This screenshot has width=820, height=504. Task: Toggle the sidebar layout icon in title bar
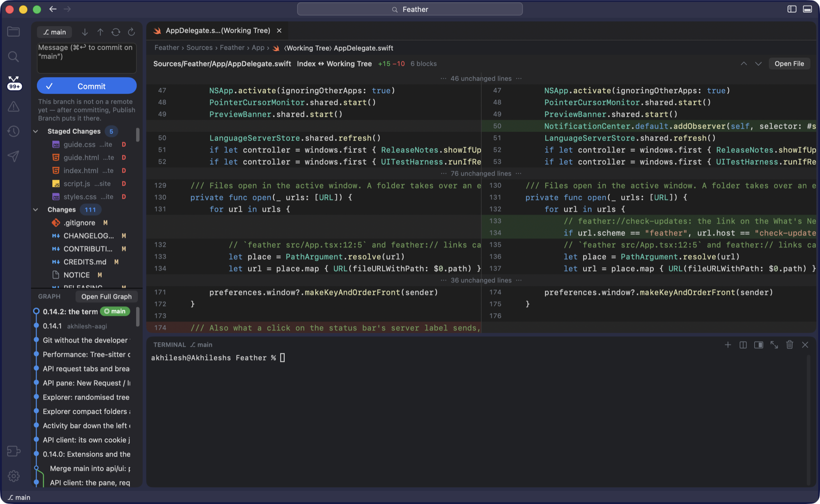(x=792, y=9)
